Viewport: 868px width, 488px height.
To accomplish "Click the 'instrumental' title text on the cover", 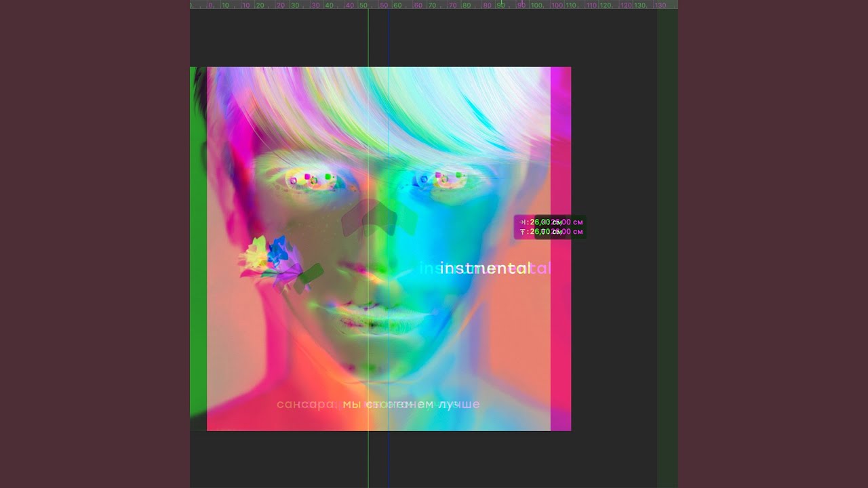I will [486, 268].
